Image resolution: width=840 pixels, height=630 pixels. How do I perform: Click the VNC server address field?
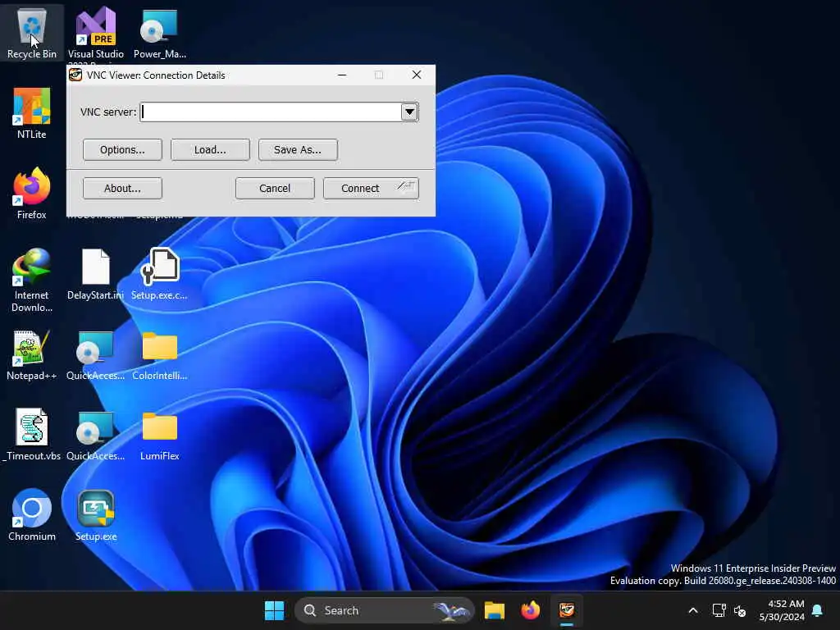271,112
